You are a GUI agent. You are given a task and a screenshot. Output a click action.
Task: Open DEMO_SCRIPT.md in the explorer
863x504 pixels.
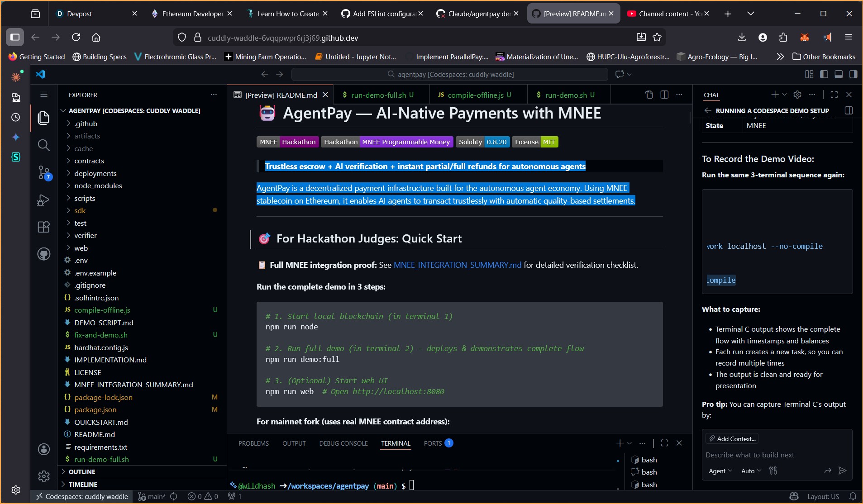(x=142, y=323)
